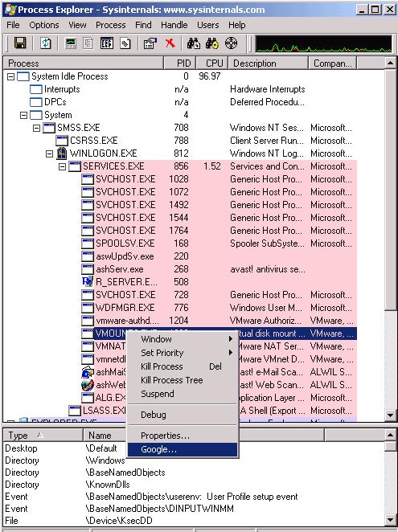Sort by the CPU column header

point(212,63)
